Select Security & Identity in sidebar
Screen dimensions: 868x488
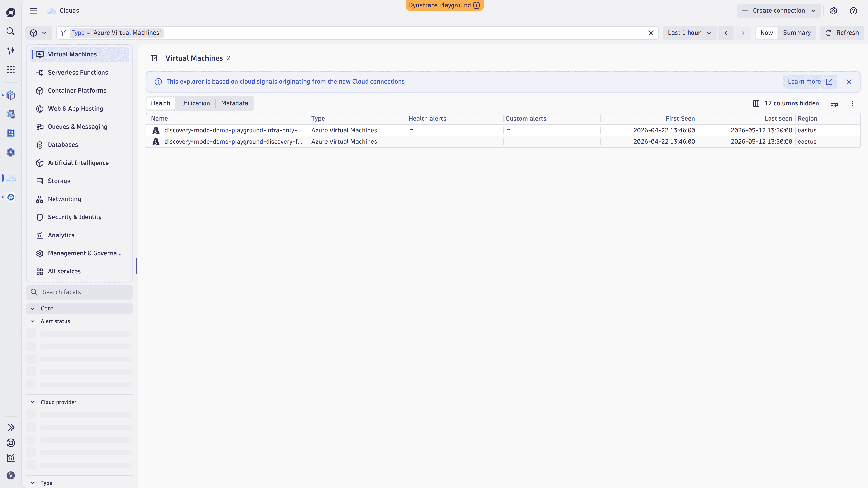(80, 217)
